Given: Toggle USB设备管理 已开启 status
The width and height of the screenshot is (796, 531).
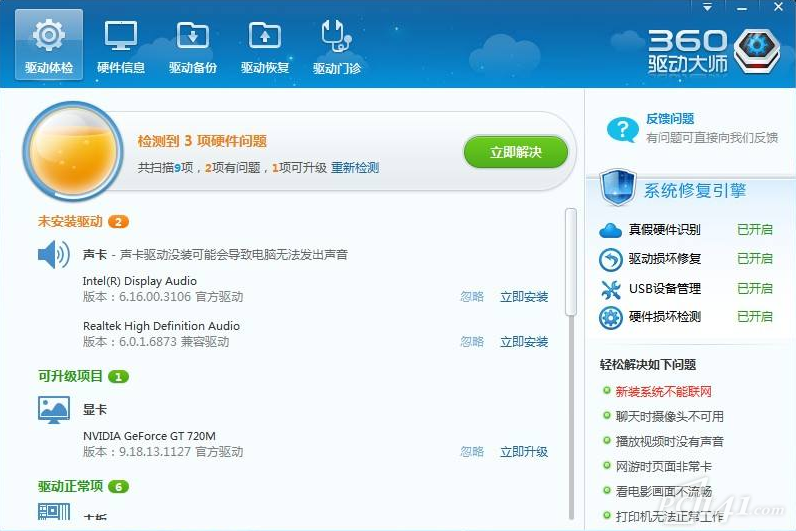Looking at the screenshot, I should [x=754, y=289].
